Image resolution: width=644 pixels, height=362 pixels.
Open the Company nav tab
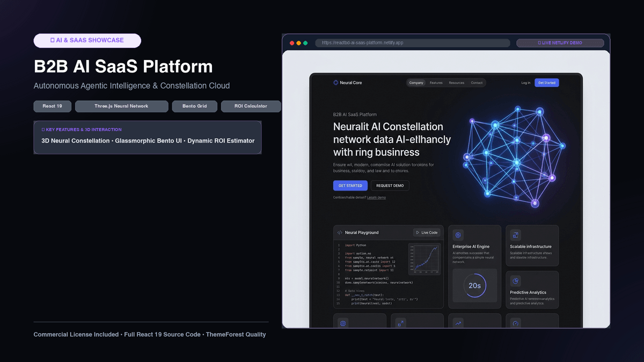[416, 83]
